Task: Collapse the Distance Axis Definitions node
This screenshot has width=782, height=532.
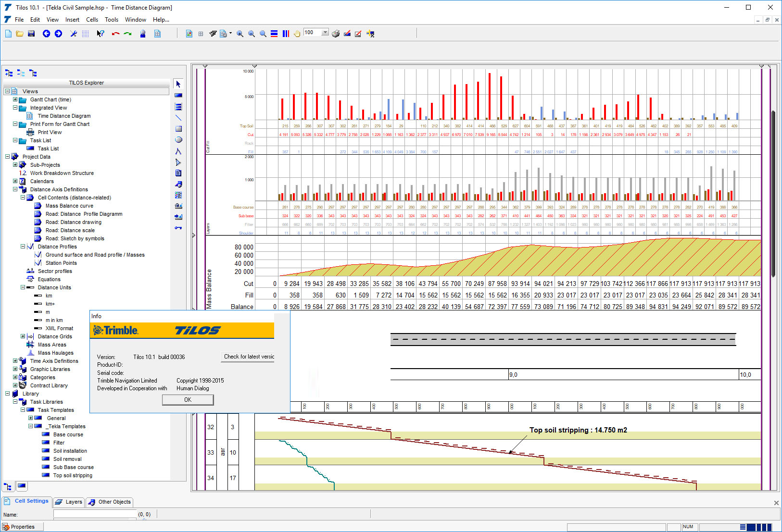Action: [15, 189]
